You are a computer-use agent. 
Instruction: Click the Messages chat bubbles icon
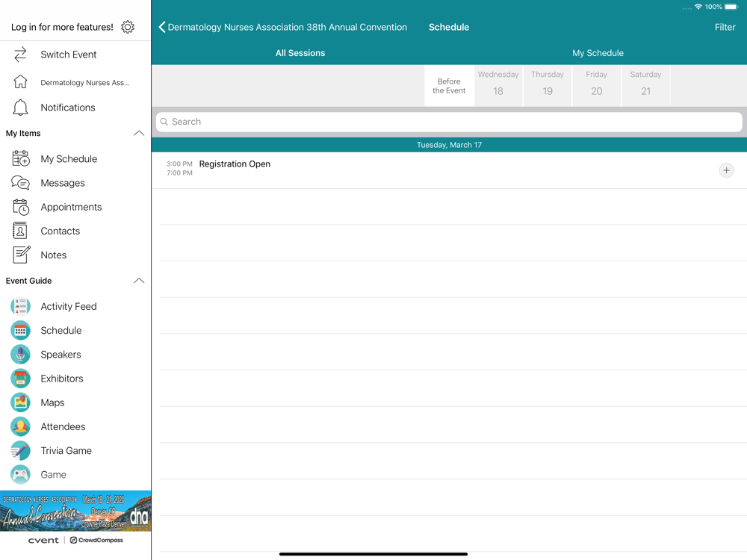tap(20, 183)
